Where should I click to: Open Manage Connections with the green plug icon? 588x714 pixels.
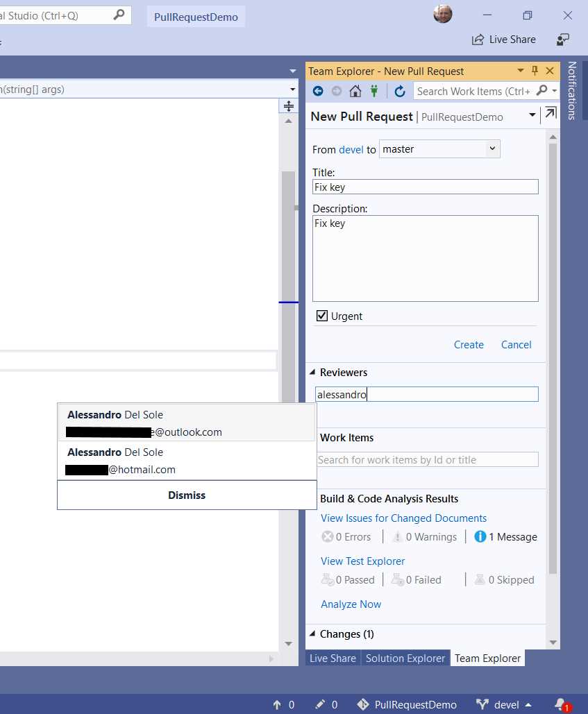[374, 91]
